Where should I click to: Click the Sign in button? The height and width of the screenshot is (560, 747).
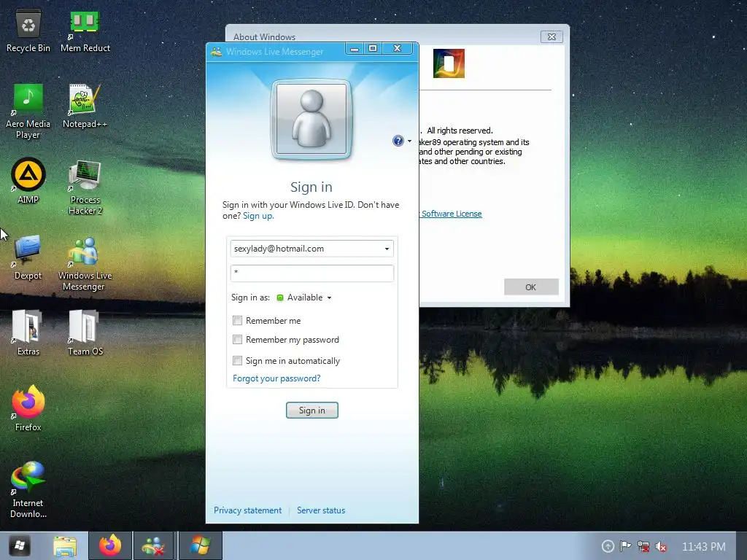coord(312,411)
